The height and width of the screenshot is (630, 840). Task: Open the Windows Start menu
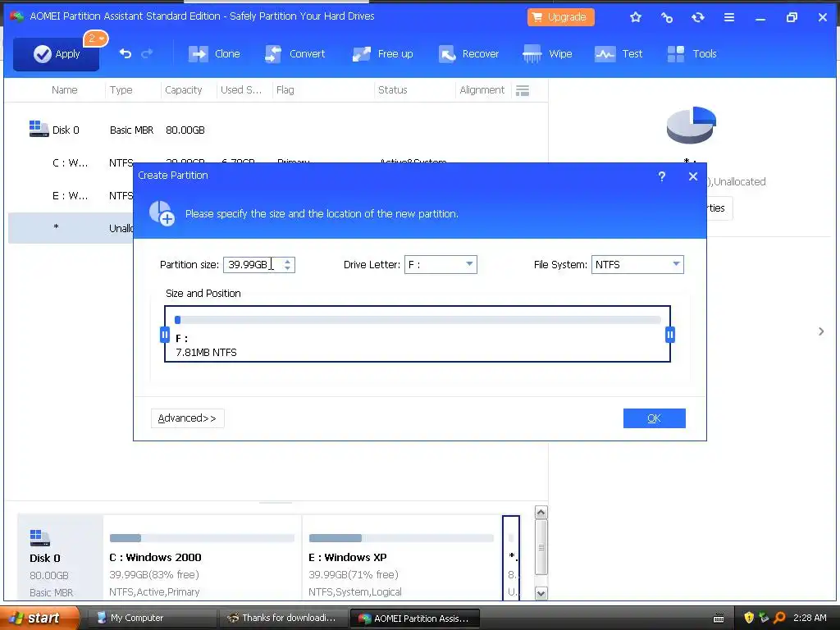[x=39, y=619]
